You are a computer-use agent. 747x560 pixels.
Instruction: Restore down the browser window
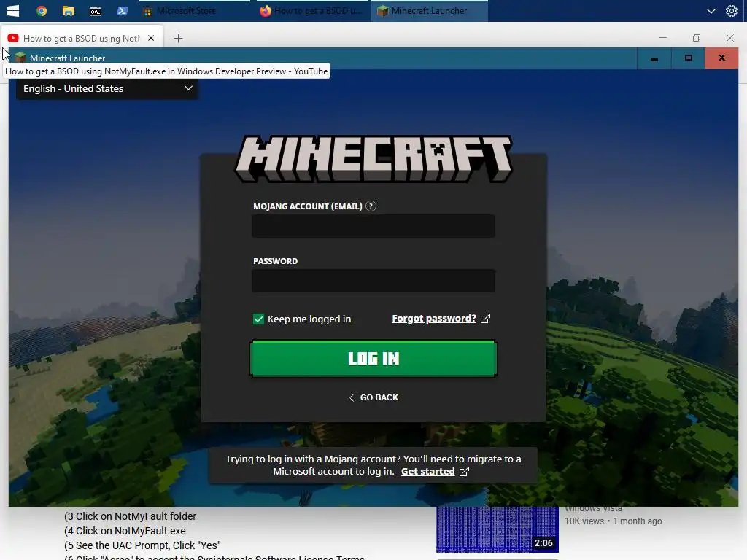coord(697,38)
